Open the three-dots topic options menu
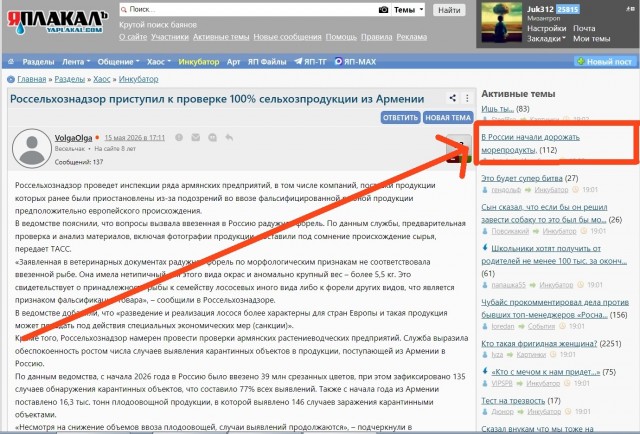This screenshot has height=434, width=640. click(x=467, y=98)
